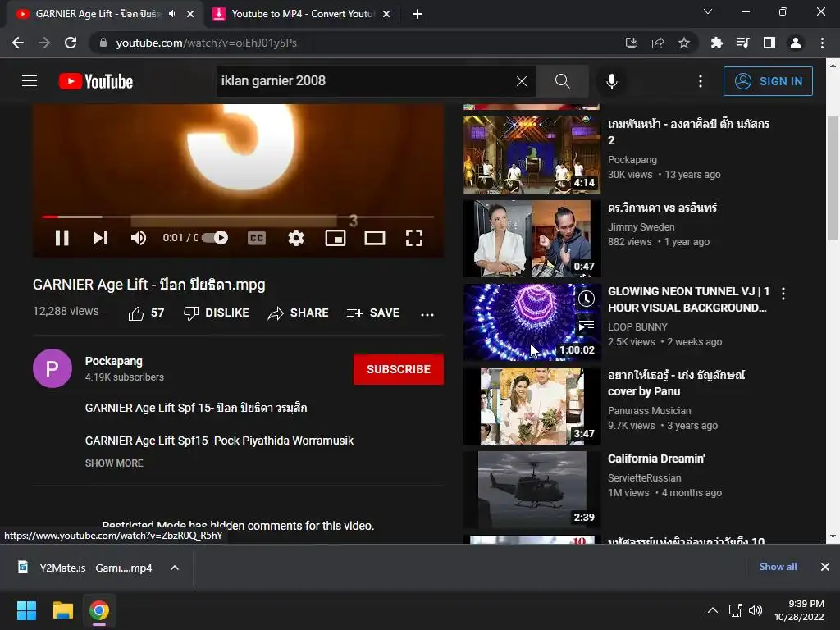Open media controls in Chrome toolbar
Image resolution: width=840 pixels, height=630 pixels.
[743, 43]
